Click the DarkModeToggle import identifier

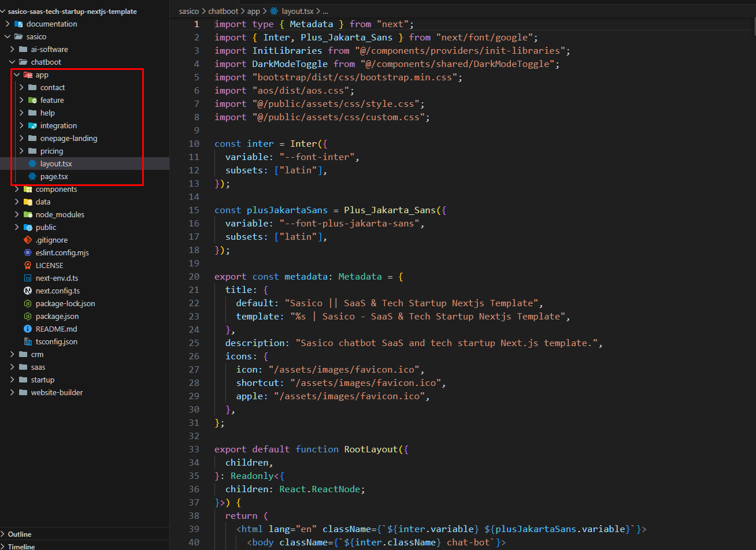tap(290, 64)
